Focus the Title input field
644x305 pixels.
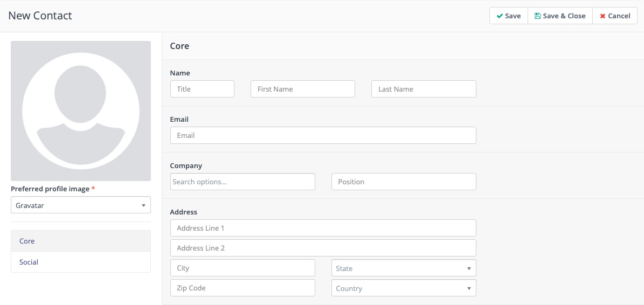tap(202, 89)
